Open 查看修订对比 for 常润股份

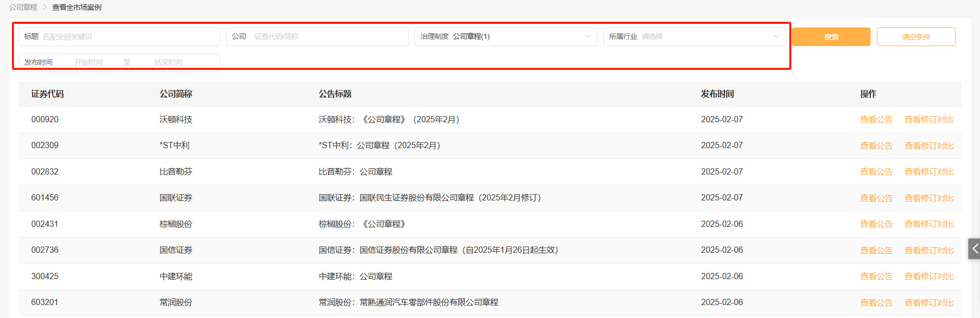pos(929,303)
